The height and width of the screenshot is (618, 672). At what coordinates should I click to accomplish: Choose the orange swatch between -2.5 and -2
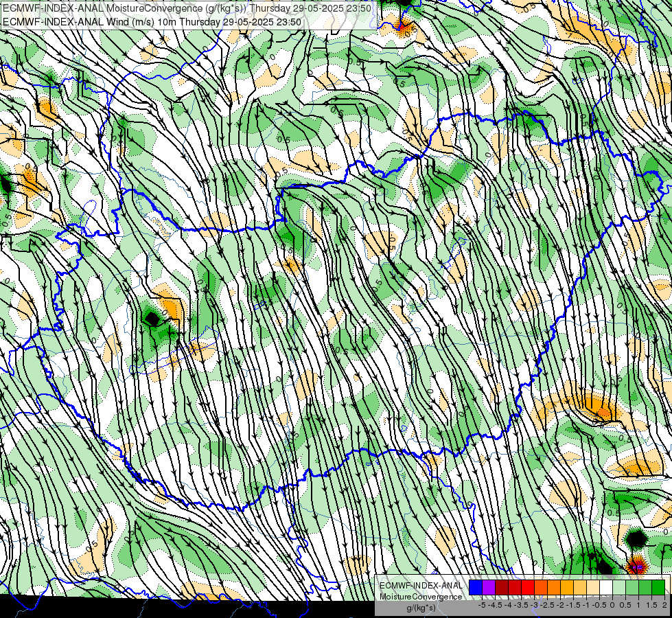(554, 588)
